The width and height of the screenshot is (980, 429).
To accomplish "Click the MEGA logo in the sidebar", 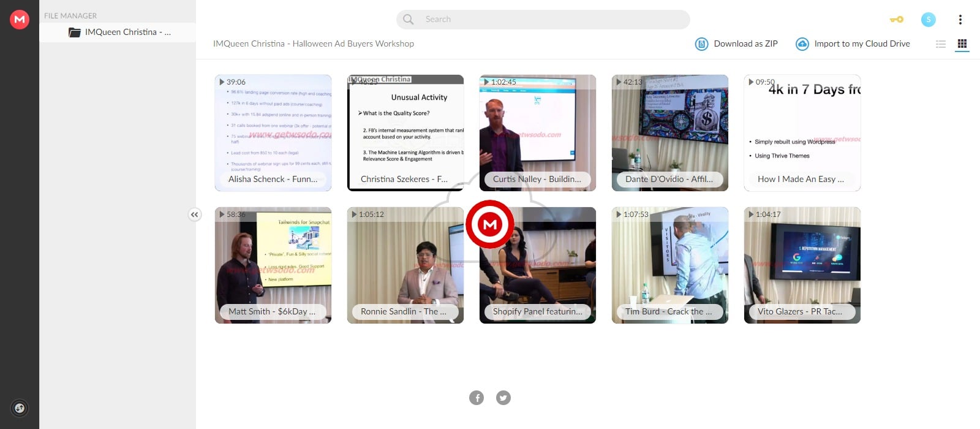I will [20, 19].
